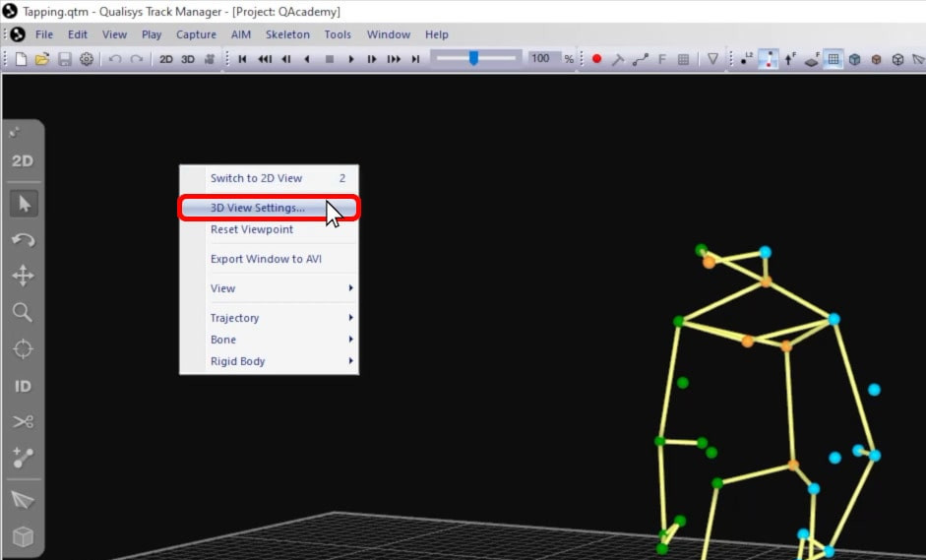Choose Switch to 2D View in context menu
The height and width of the screenshot is (560, 926).
(270, 178)
